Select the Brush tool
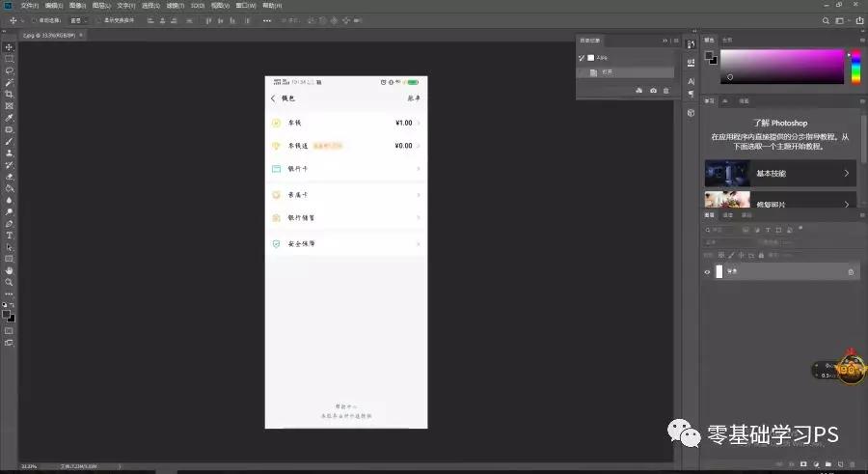 point(9,141)
